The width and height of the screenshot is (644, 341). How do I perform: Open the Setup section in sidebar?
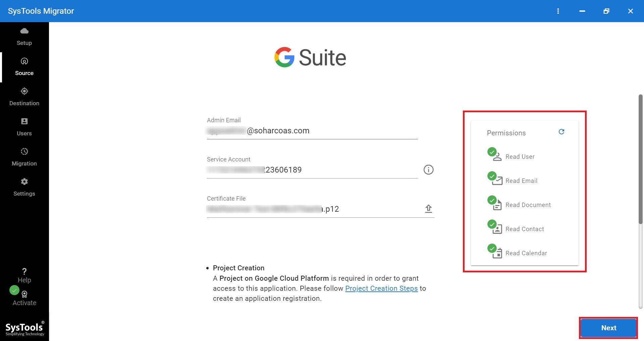[x=24, y=37]
